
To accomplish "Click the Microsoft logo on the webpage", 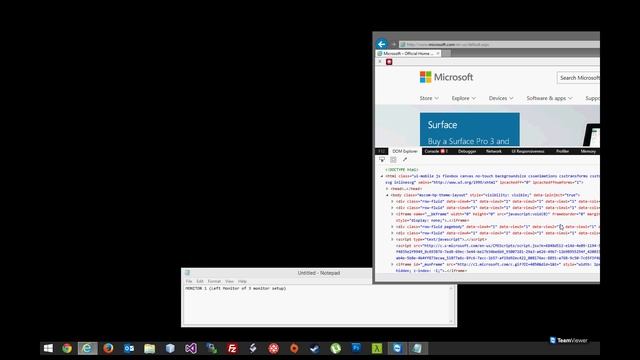I will 447,77.
